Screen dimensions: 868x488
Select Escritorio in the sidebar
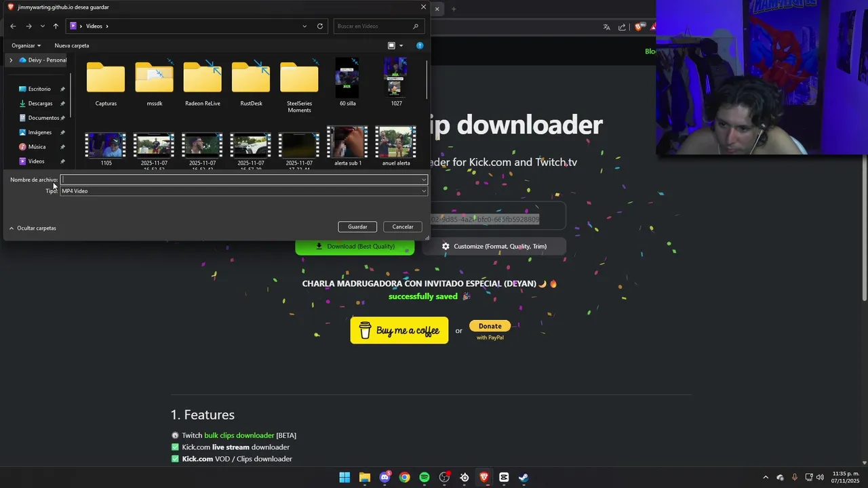39,89
